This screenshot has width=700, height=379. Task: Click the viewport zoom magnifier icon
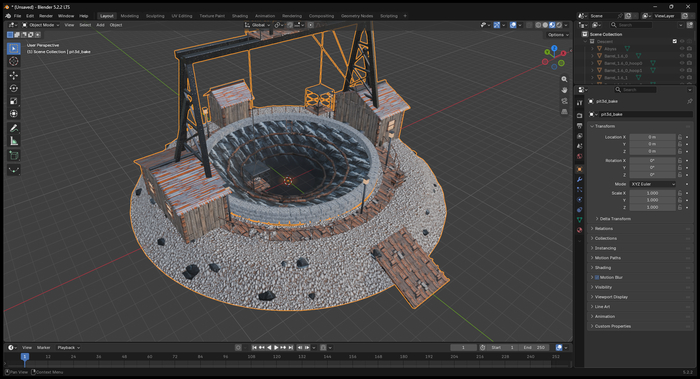(x=564, y=79)
